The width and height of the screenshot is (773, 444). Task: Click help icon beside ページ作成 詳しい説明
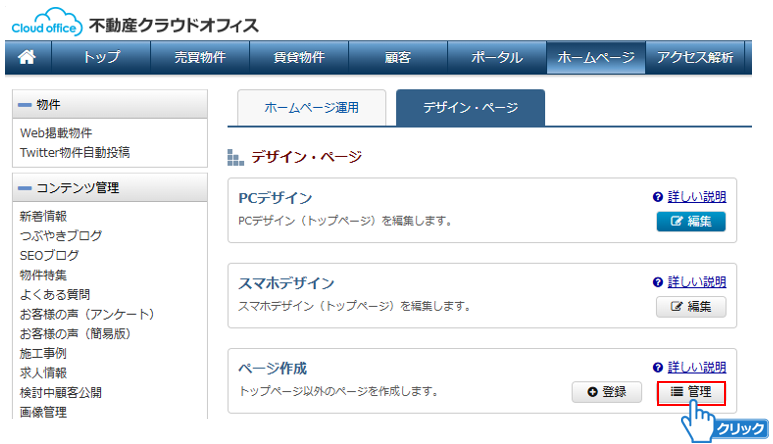point(658,368)
